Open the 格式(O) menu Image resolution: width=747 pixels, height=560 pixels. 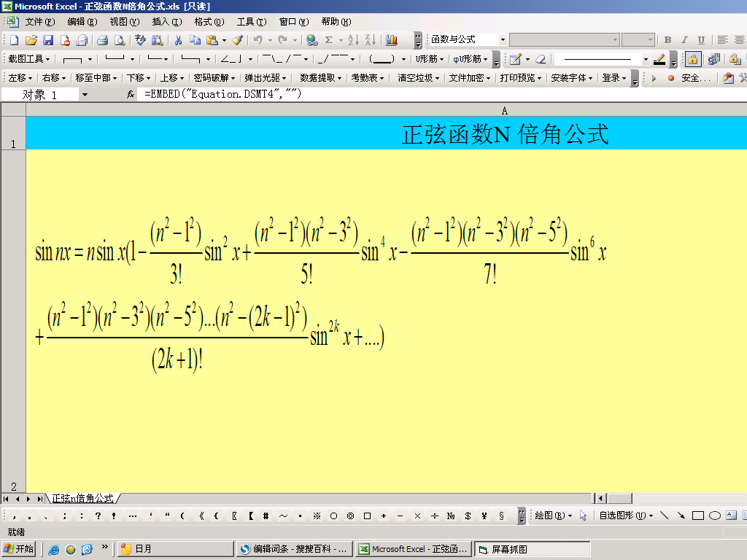click(209, 22)
